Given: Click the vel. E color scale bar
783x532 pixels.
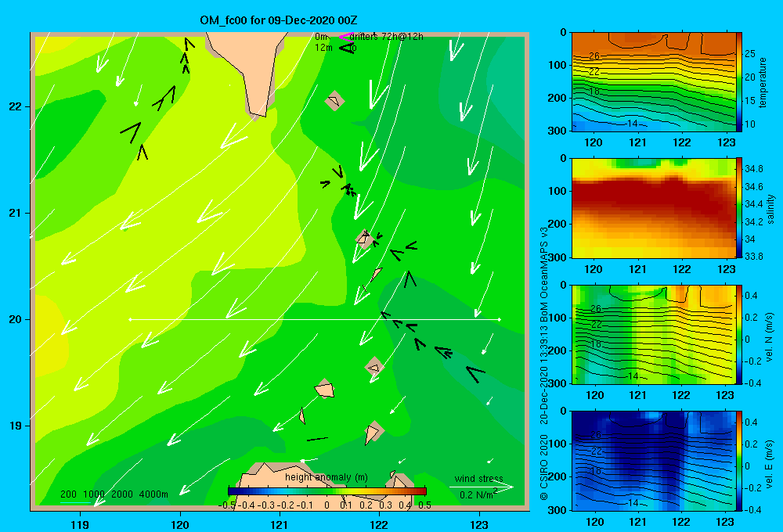Looking at the screenshot, I should point(738,461).
